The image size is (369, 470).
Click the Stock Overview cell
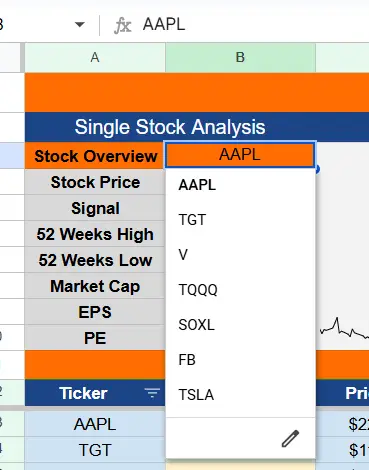click(95, 156)
